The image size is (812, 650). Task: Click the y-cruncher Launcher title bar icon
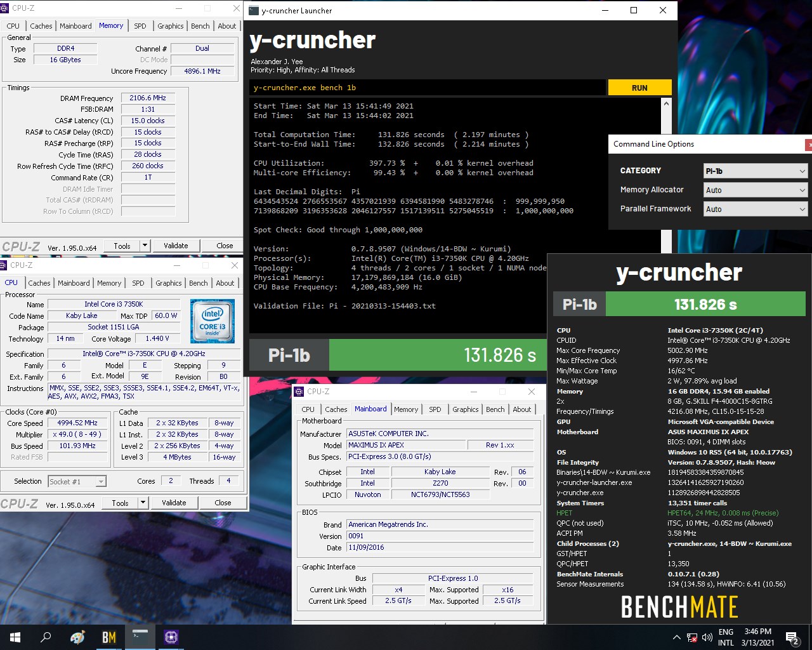point(254,10)
